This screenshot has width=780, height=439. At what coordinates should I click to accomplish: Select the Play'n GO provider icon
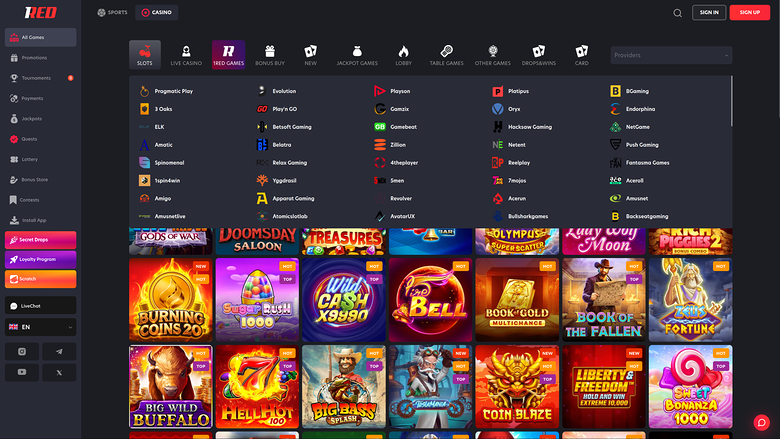point(262,109)
